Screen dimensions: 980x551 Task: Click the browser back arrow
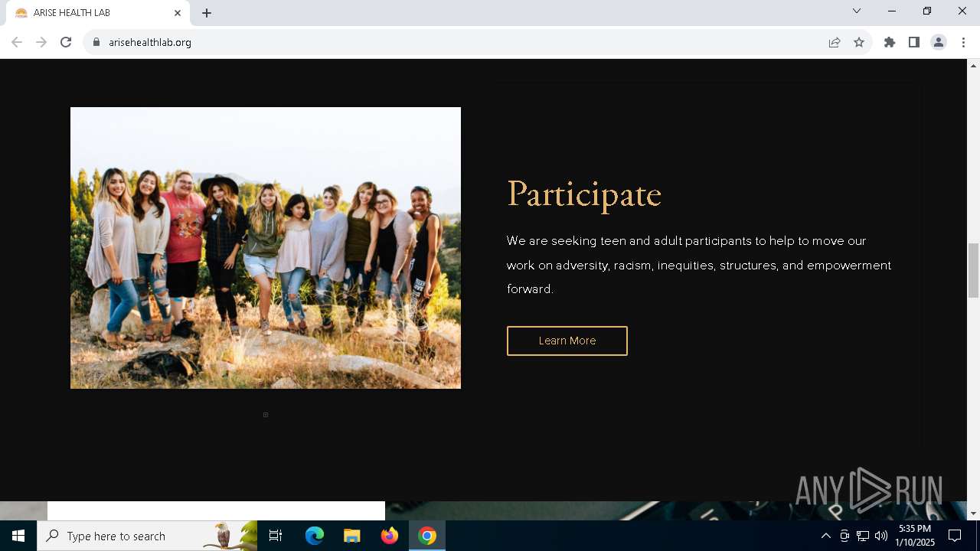(17, 42)
